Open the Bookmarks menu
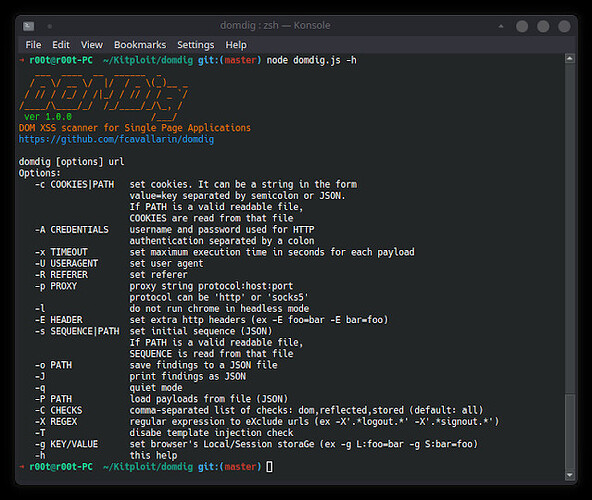Screen dimensions: 592x500 (x=140, y=45)
